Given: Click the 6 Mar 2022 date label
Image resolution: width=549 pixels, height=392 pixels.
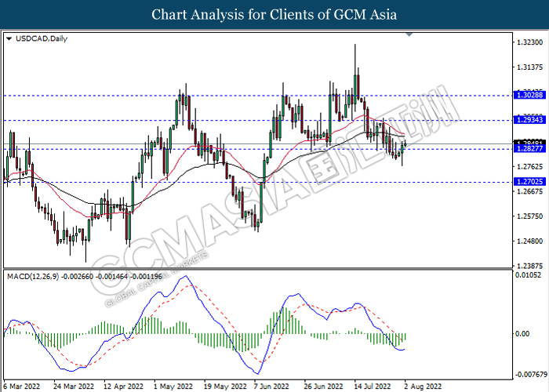Looking at the screenshot, I should (23, 387).
